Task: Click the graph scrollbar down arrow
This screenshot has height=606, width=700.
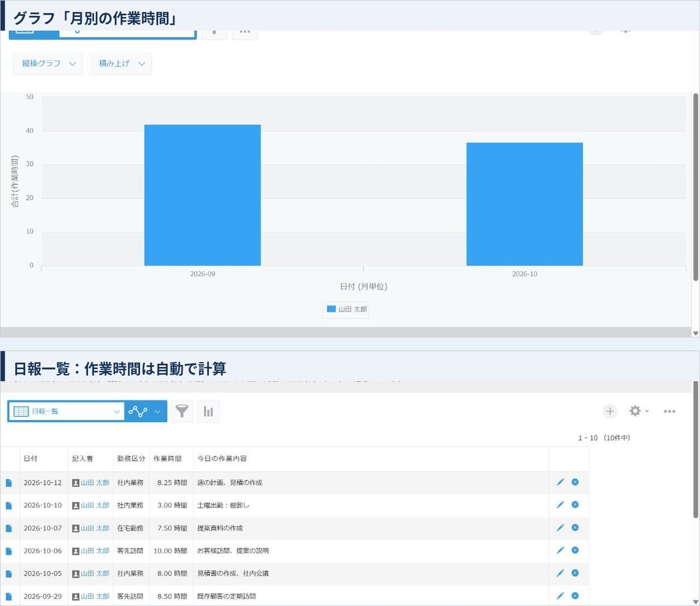Action: point(695,333)
